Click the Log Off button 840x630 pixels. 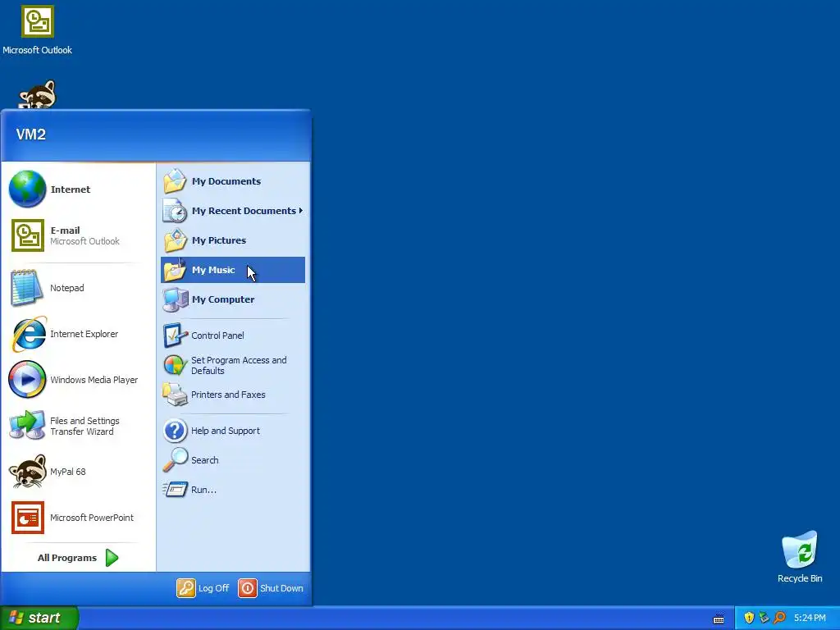pos(203,587)
